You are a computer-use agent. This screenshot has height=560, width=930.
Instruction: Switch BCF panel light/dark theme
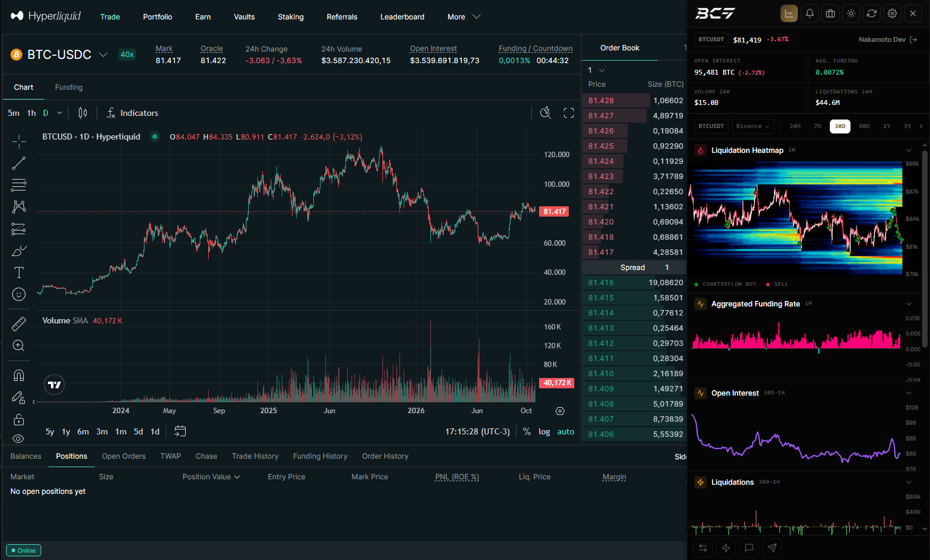coord(851,13)
